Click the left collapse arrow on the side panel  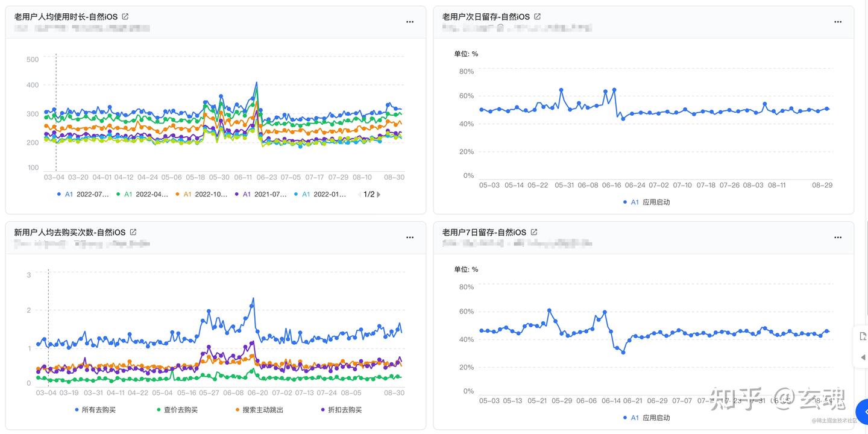point(863,357)
